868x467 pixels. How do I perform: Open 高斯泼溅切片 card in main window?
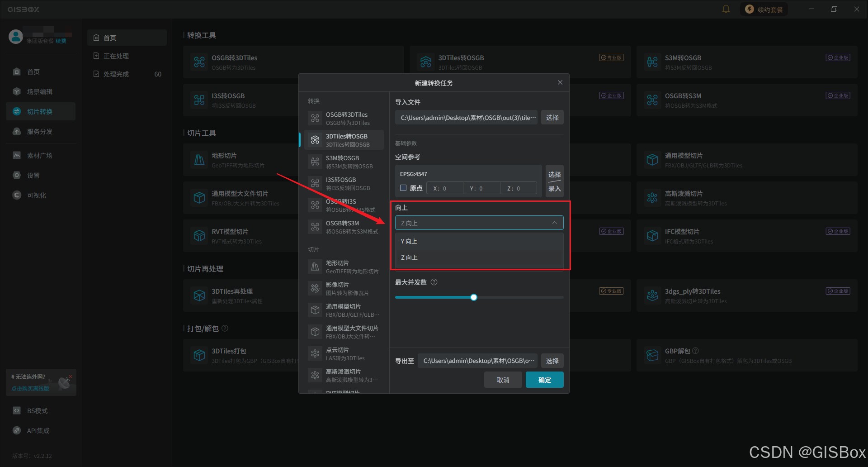point(747,198)
